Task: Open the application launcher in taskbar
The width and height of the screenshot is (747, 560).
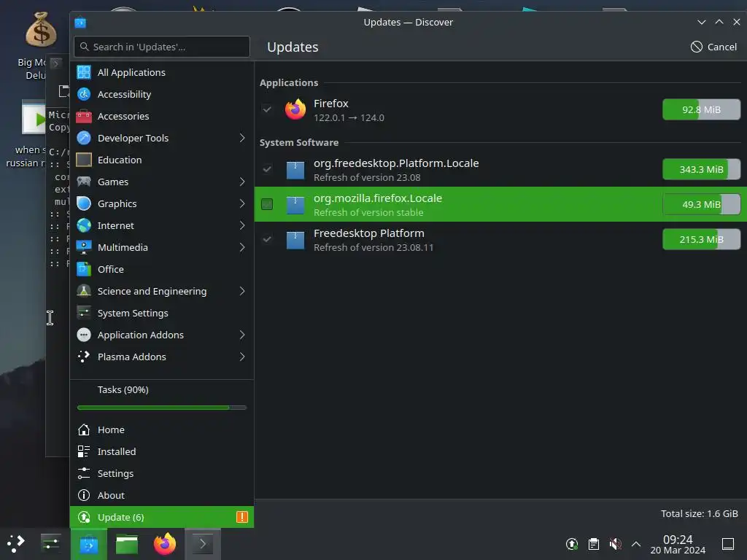Action: (16, 544)
